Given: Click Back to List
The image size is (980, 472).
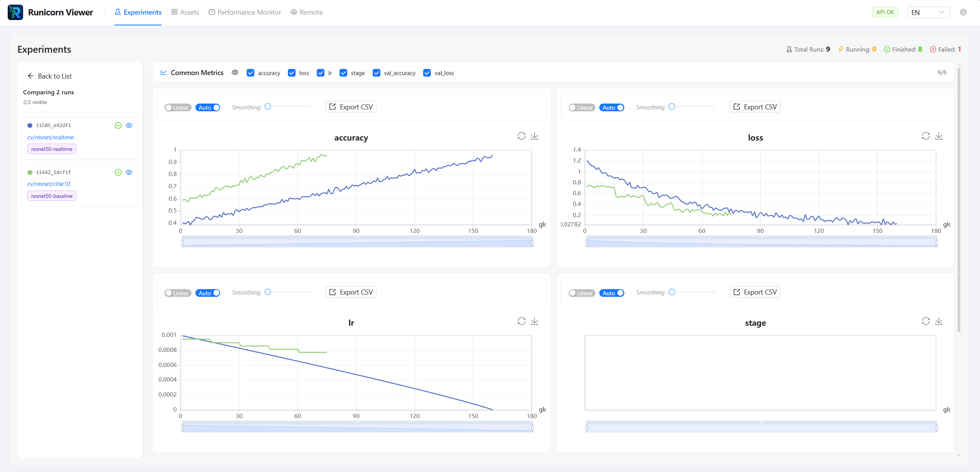Looking at the screenshot, I should click(x=49, y=76).
